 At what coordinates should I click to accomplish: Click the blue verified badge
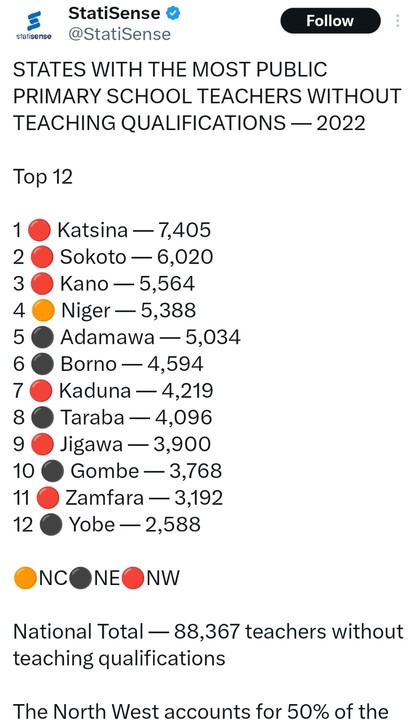(x=173, y=14)
